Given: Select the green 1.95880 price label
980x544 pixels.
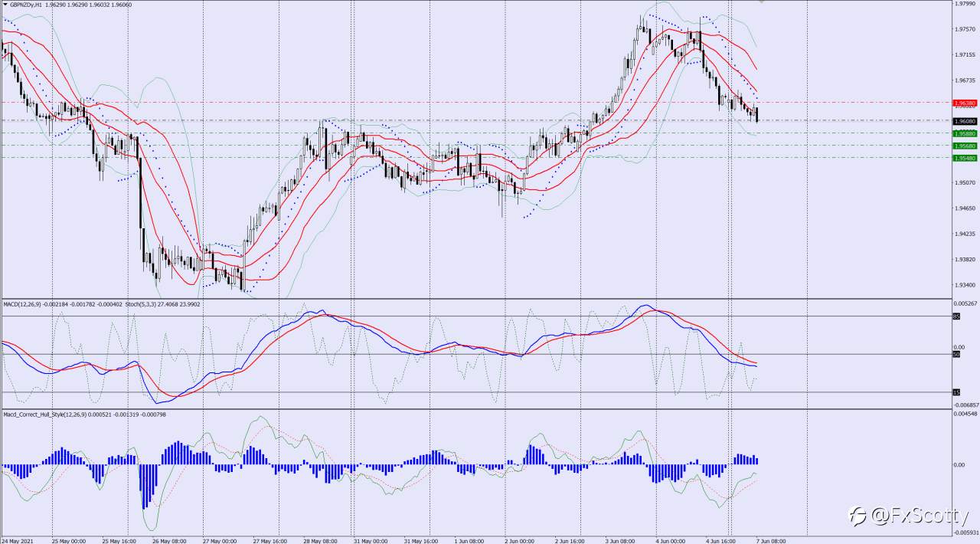Looking at the screenshot, I should [965, 133].
